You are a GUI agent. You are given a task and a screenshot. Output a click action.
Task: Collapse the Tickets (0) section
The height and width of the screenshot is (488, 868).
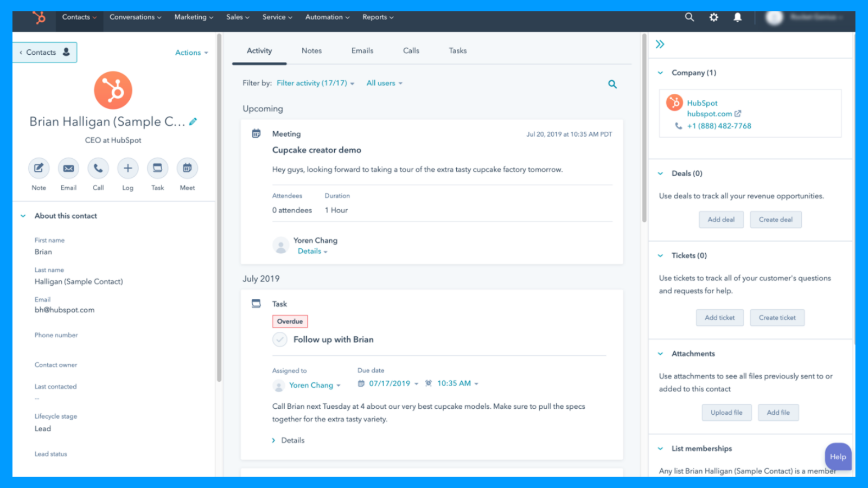point(660,255)
